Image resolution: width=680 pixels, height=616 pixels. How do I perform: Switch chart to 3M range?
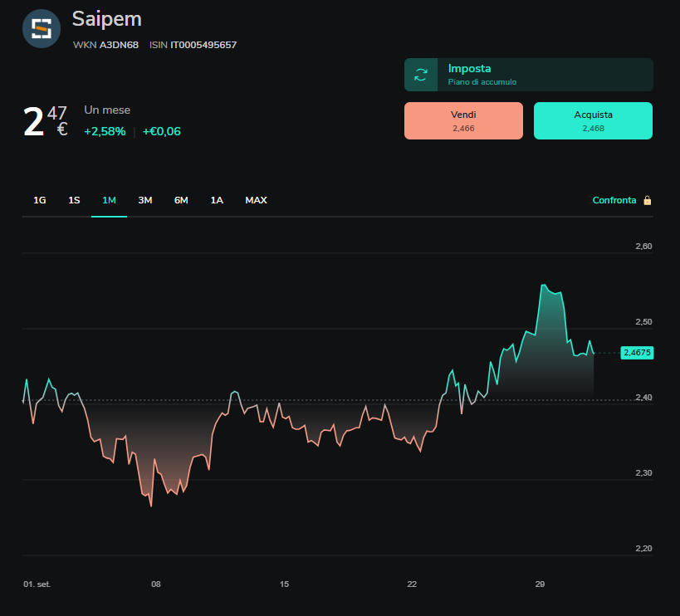pyautogui.click(x=144, y=200)
